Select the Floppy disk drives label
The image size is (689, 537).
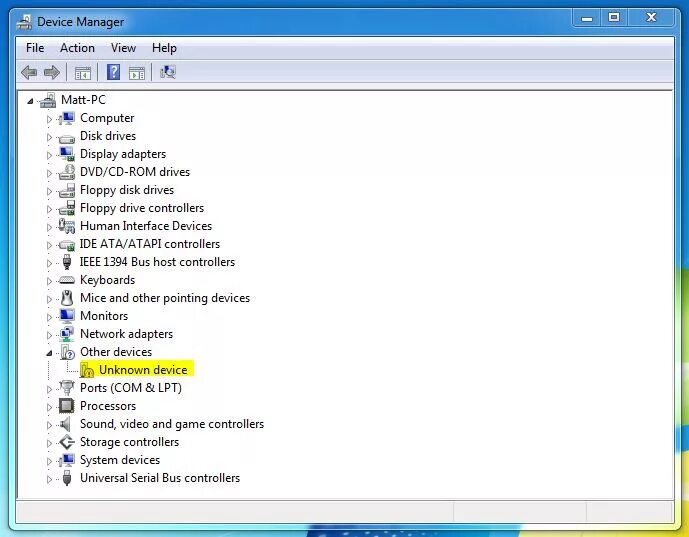[127, 190]
